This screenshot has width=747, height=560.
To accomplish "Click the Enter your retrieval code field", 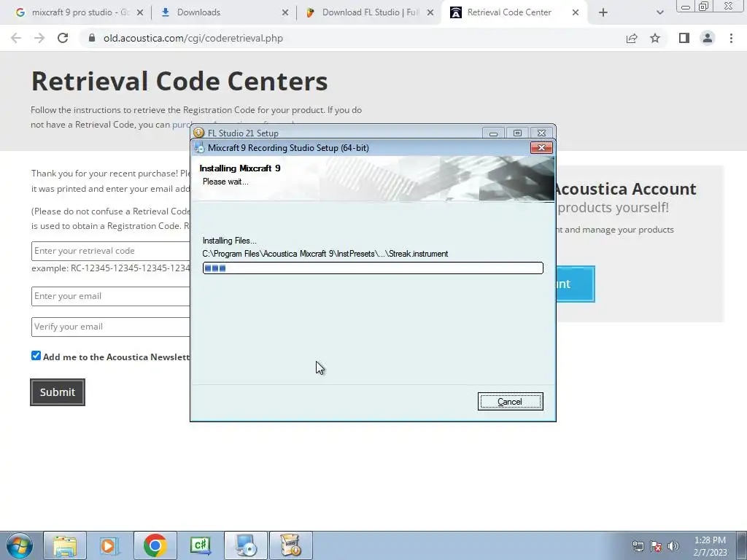I will [x=111, y=251].
